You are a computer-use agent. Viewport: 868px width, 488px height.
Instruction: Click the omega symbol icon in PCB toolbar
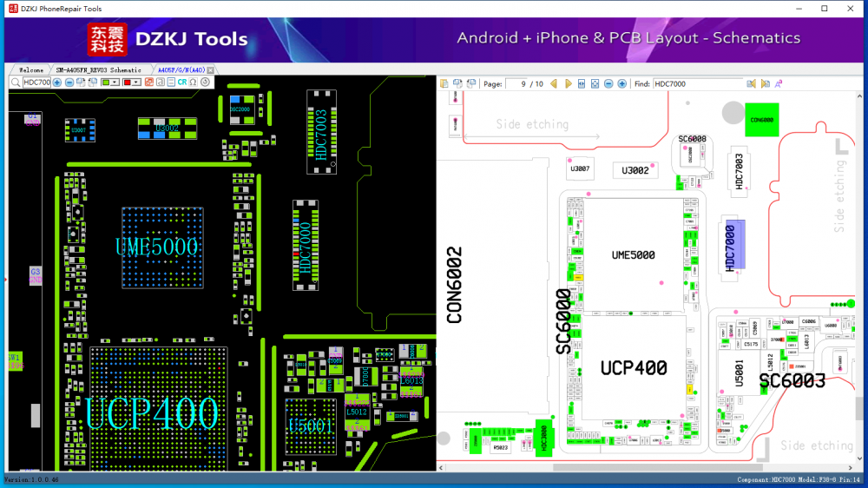click(193, 82)
